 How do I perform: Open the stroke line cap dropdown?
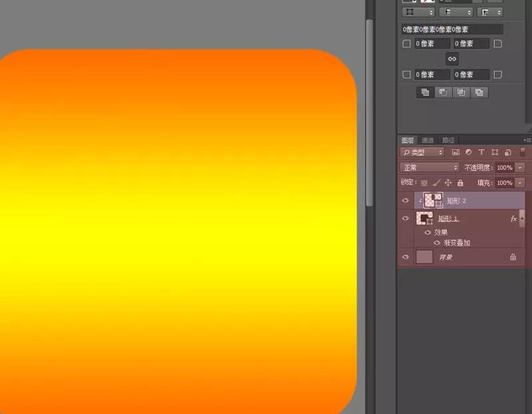[x=456, y=12]
